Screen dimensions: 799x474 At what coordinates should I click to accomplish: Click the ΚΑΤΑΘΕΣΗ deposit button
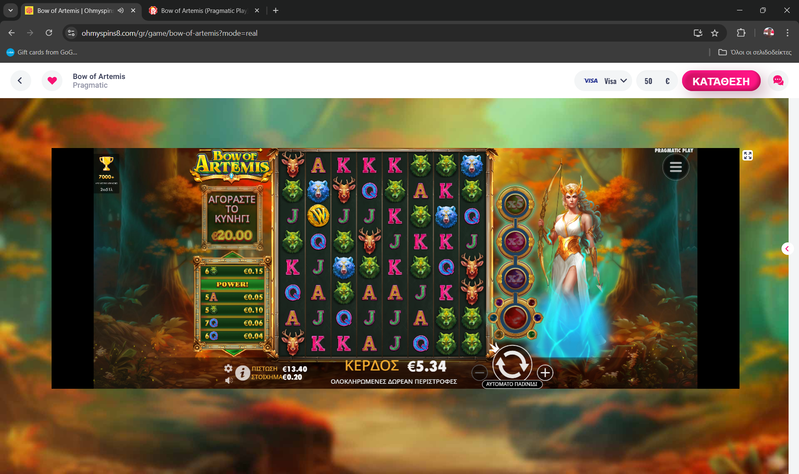click(x=721, y=81)
